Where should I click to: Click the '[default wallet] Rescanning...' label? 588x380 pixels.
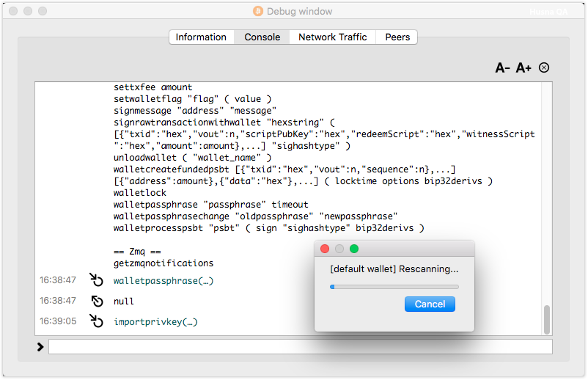(x=394, y=269)
